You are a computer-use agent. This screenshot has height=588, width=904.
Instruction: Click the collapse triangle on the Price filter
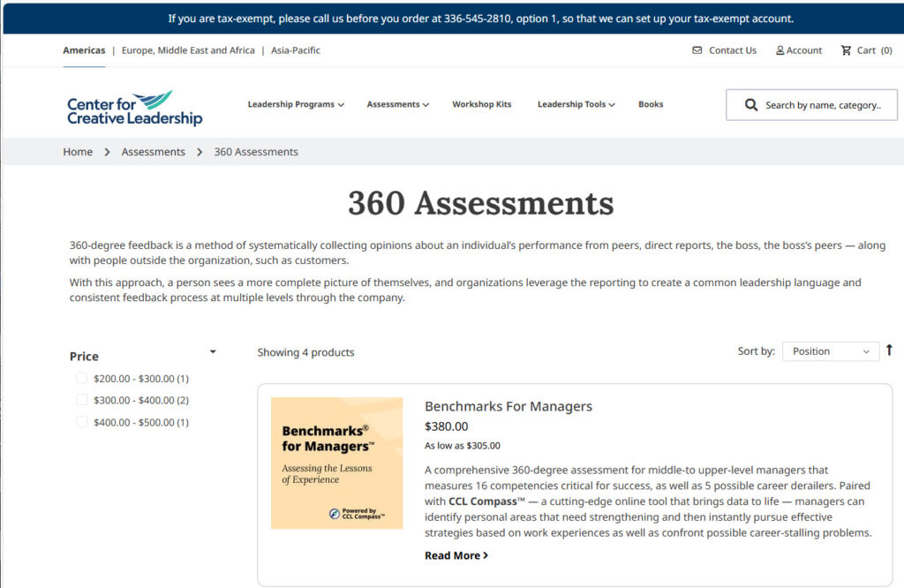(212, 351)
